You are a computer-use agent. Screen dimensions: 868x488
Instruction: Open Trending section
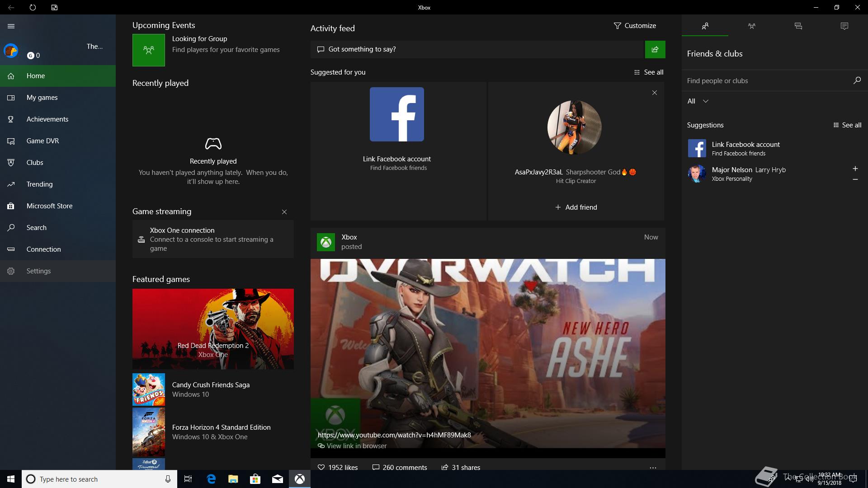(58, 184)
